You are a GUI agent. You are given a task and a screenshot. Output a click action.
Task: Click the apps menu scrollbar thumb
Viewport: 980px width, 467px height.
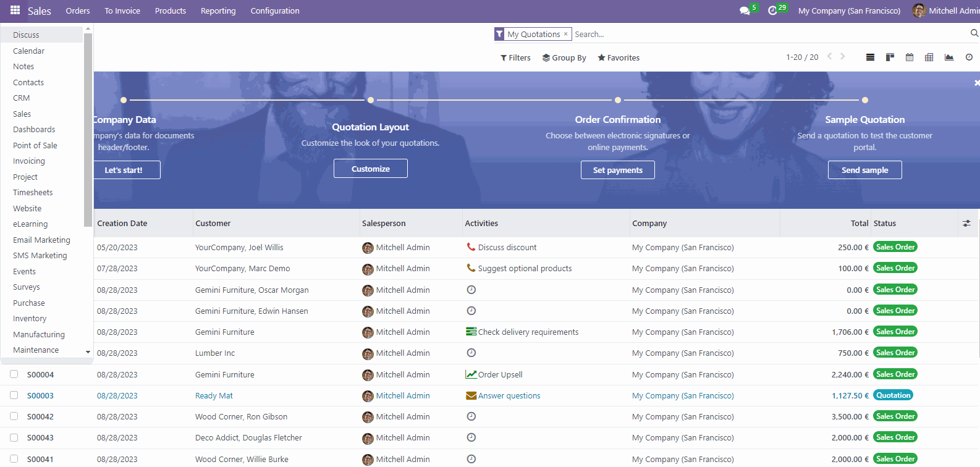(88, 130)
